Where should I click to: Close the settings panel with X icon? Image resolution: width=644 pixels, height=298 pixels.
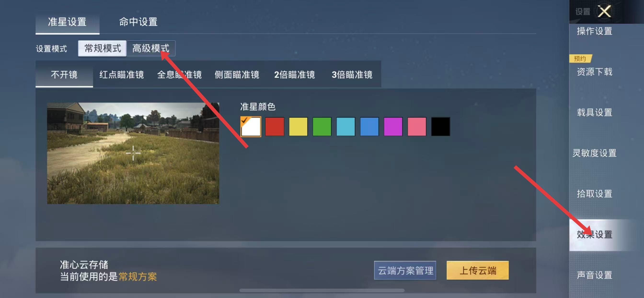tap(604, 11)
